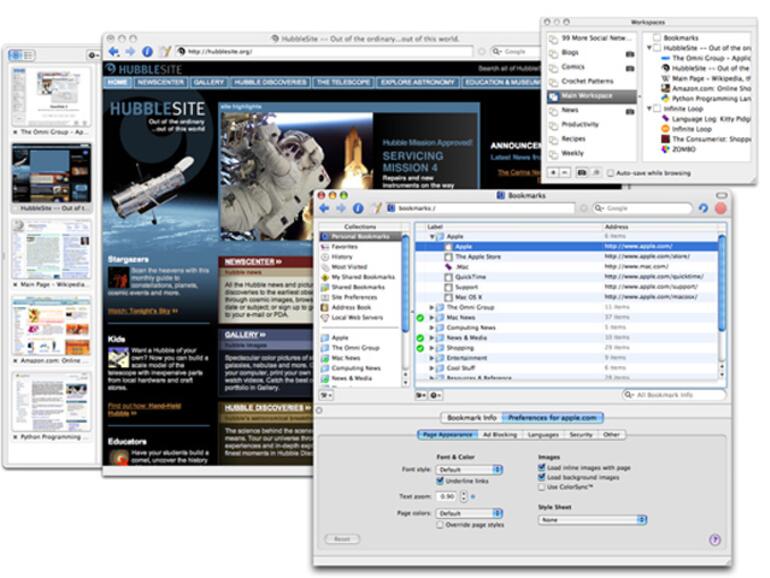Viewport: 770px width, 578px height.
Task: Click the Reset button
Action: click(342, 539)
